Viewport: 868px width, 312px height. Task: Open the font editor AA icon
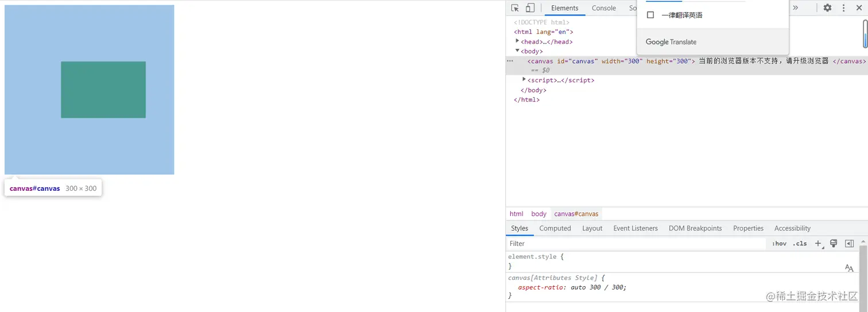(849, 268)
